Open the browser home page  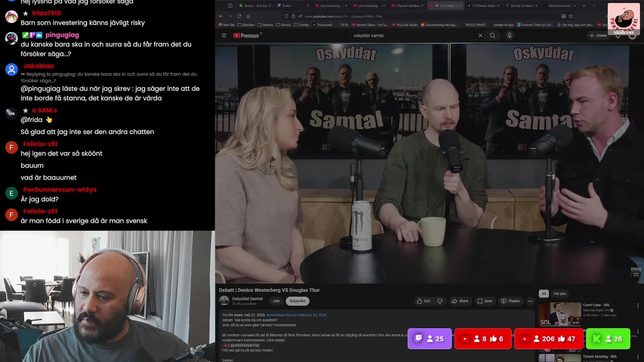pyautogui.click(x=248, y=16)
